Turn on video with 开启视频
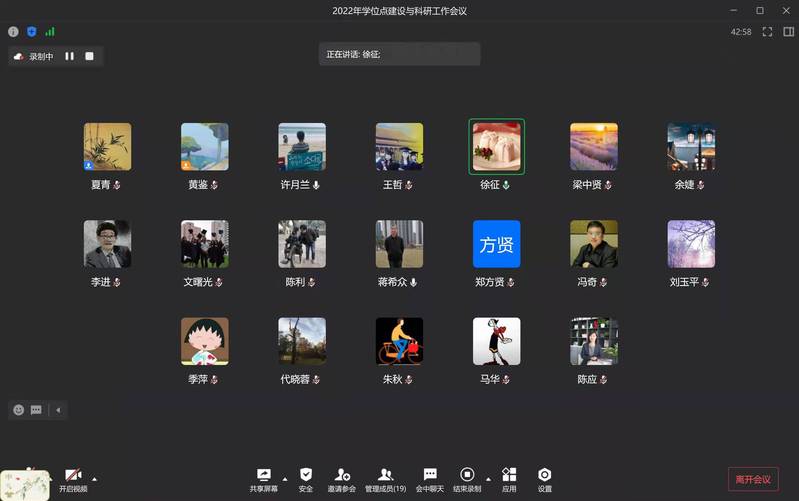The width and height of the screenshot is (799, 501). pos(73,480)
